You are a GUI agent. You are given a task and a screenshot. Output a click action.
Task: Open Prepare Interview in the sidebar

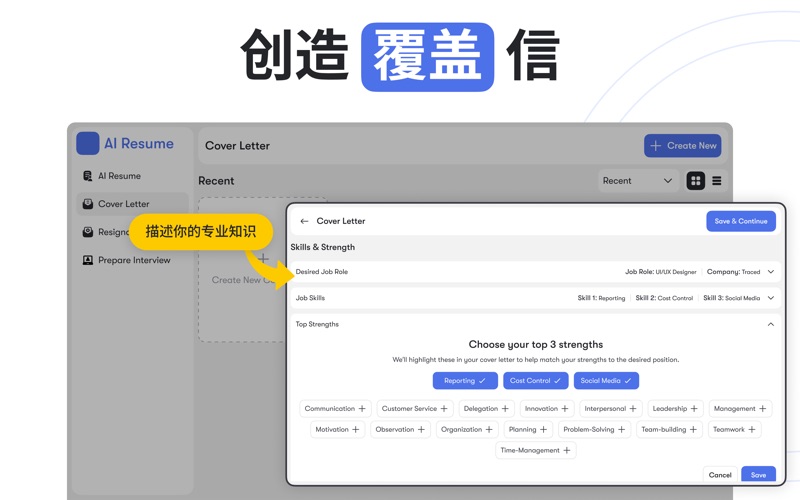point(132,260)
